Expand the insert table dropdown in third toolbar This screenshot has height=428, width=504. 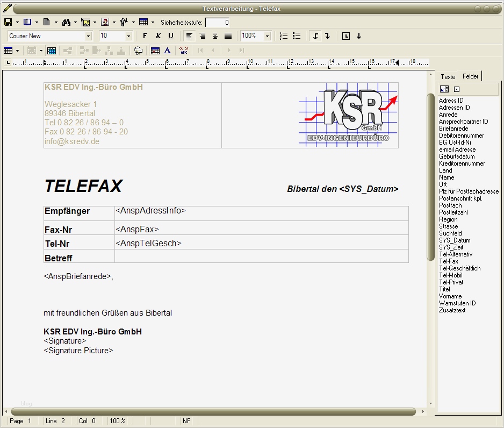(x=17, y=51)
